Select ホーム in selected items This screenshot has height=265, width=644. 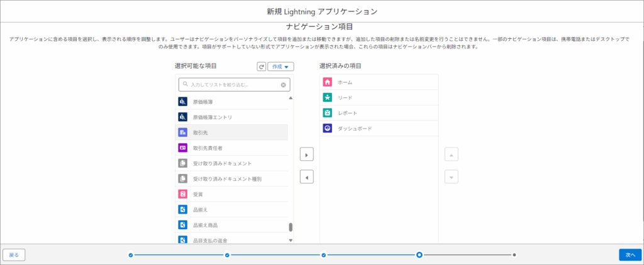[x=345, y=82]
